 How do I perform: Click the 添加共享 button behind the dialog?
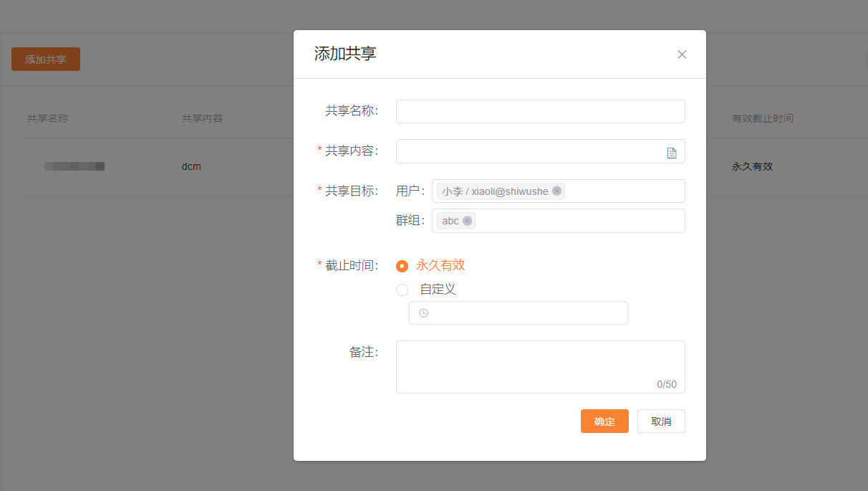click(46, 59)
